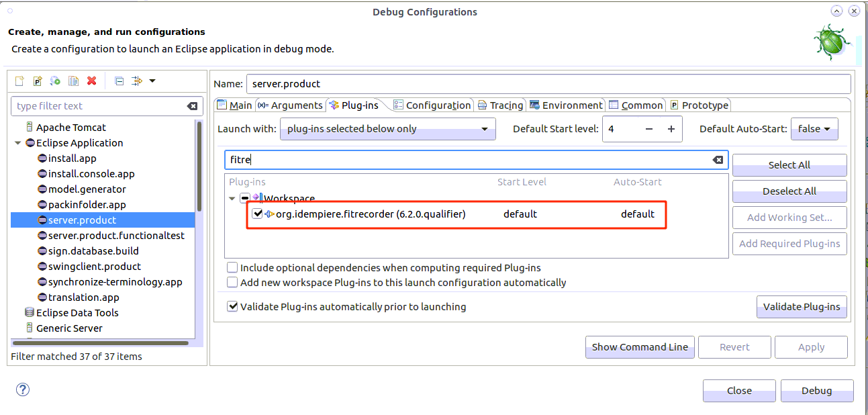Screen dimensions: 868x415
Task: Delete the selected launch configuration
Action: click(90, 81)
